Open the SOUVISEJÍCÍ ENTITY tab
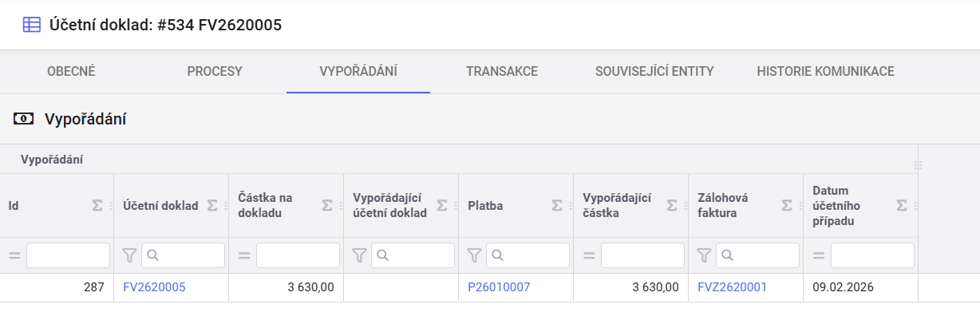This screenshot has width=980, height=316. [654, 71]
